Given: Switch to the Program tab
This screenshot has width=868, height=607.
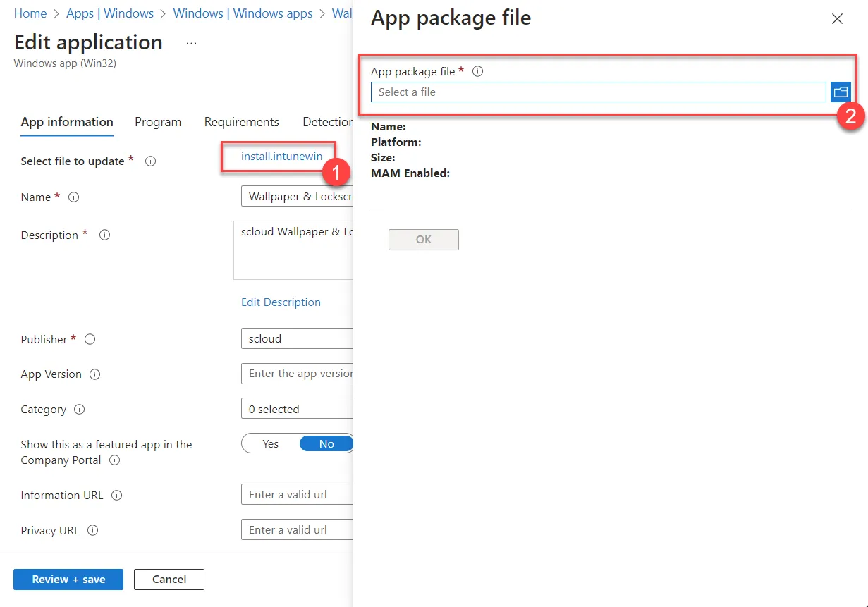Looking at the screenshot, I should pyautogui.click(x=158, y=122).
